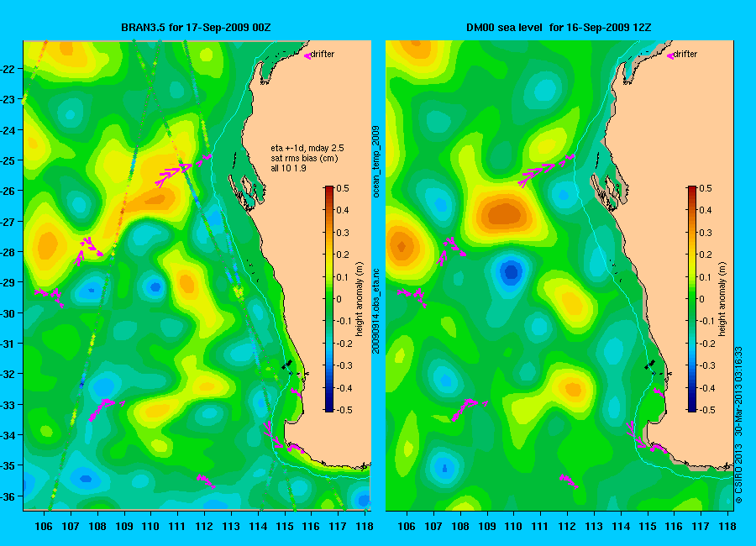The height and width of the screenshot is (546, 756).
Task: Click longitude 118 label under DM00 map
Action: 727,526
